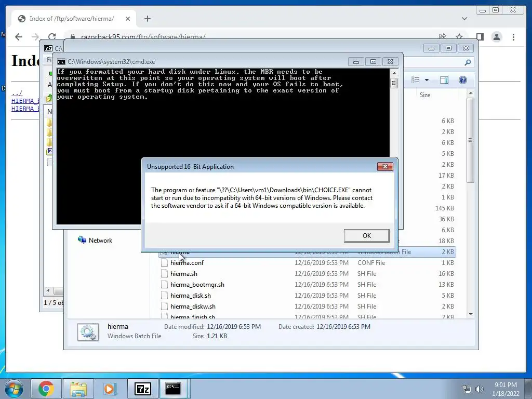Select the hierma_bootmgr.sh file
532x399 pixels.
tap(307, 284)
